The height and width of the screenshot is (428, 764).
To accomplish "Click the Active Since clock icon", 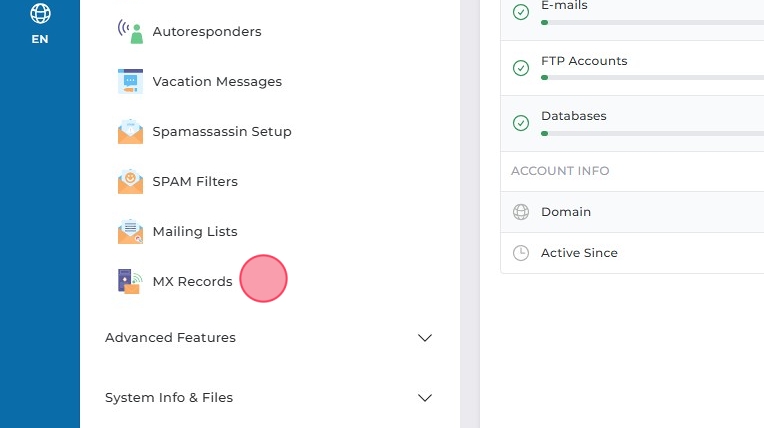I will pos(521,253).
